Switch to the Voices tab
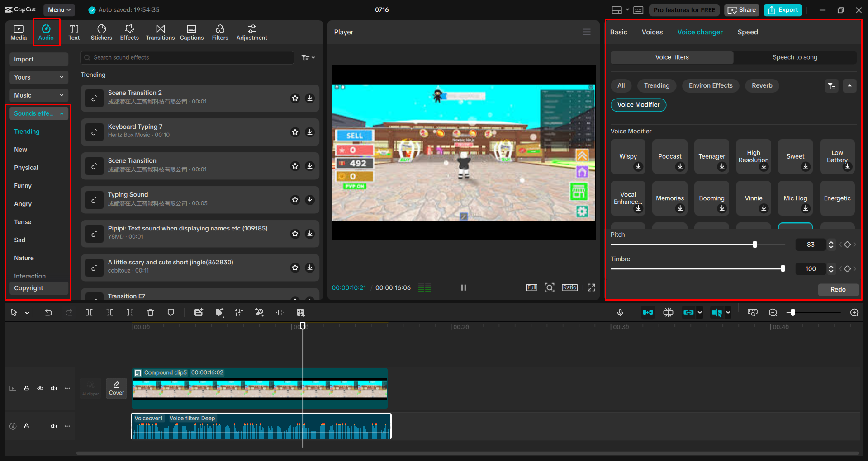This screenshot has width=868, height=461. (x=652, y=32)
